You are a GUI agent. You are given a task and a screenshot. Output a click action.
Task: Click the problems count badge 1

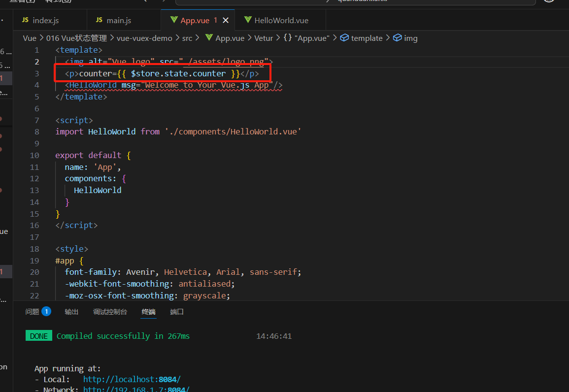(x=46, y=311)
